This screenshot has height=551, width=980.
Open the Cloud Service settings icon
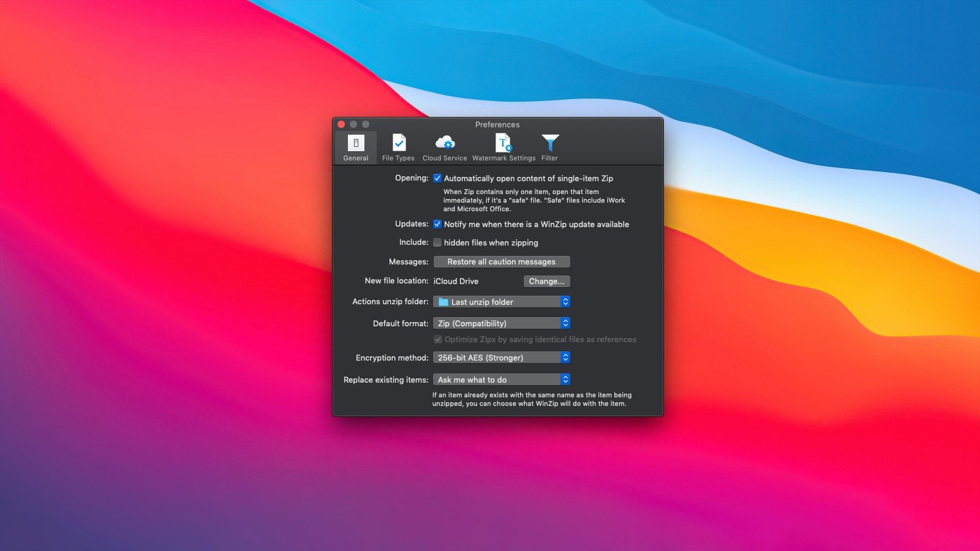click(x=445, y=143)
